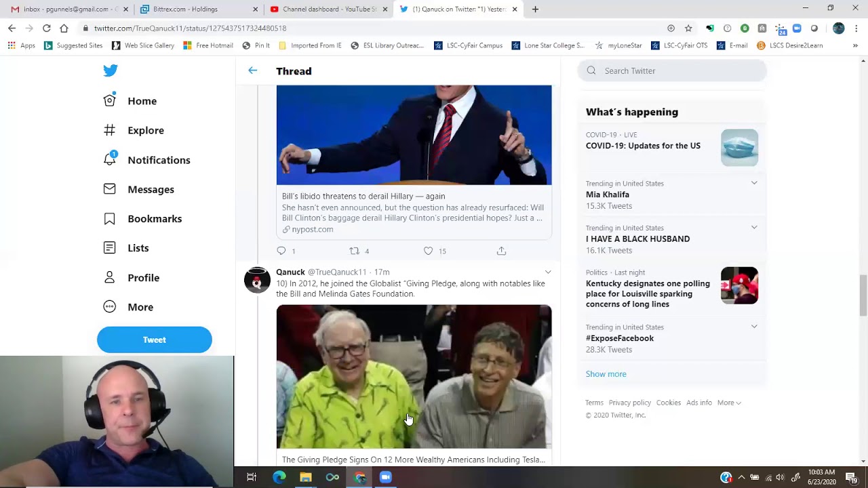Open the Terms footer link
This screenshot has width=868, height=488.
pyautogui.click(x=594, y=403)
